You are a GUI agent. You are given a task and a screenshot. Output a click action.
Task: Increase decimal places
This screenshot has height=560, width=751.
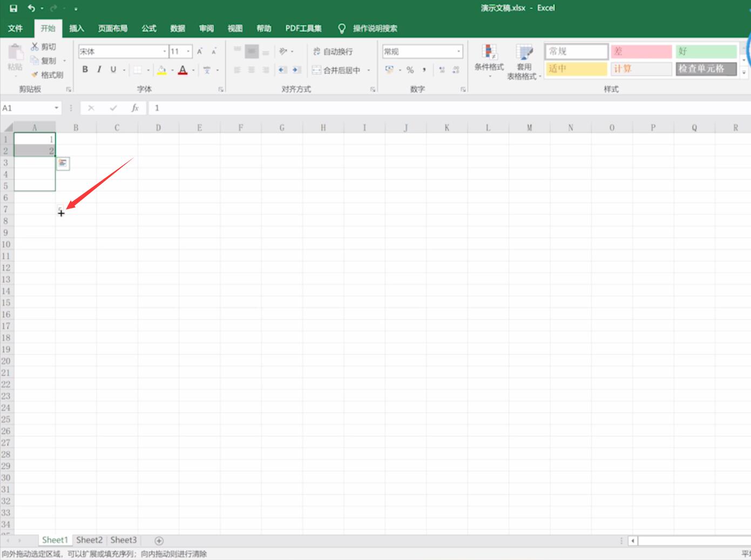tap(442, 70)
